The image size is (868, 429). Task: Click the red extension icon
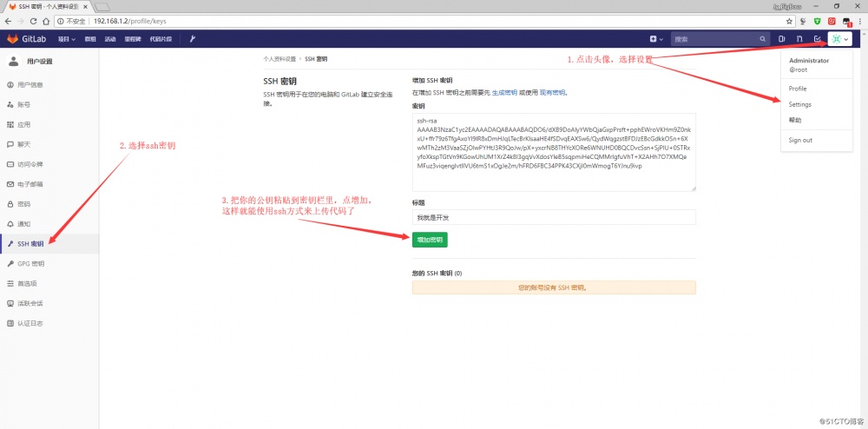[832, 21]
